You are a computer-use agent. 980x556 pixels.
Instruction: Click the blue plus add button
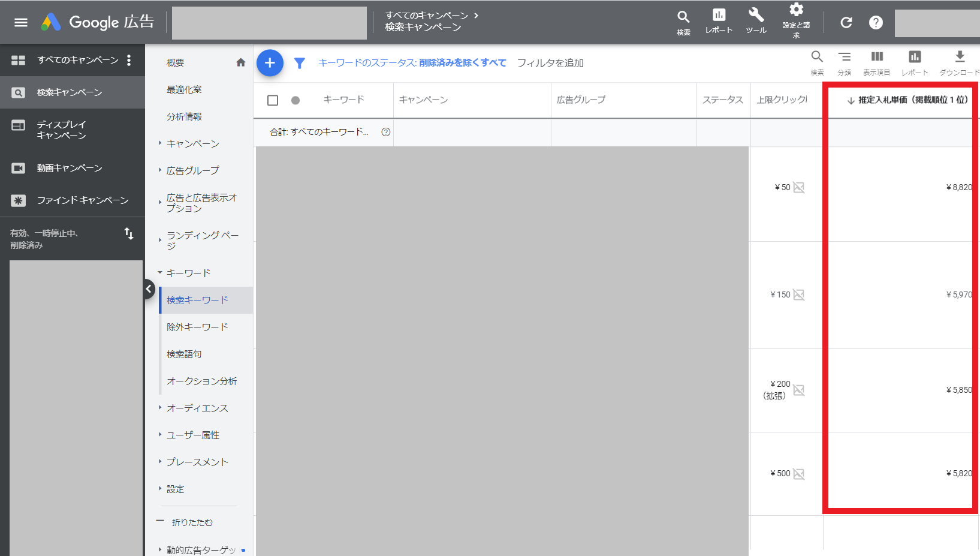tap(270, 63)
